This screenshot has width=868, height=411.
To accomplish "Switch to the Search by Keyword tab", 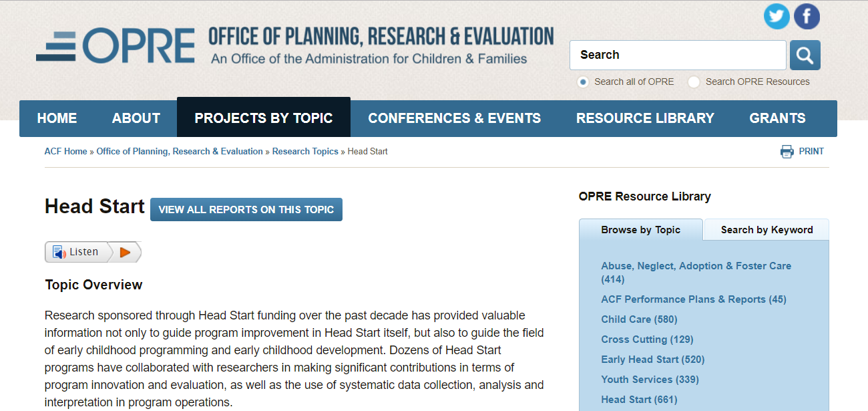I will point(767,230).
